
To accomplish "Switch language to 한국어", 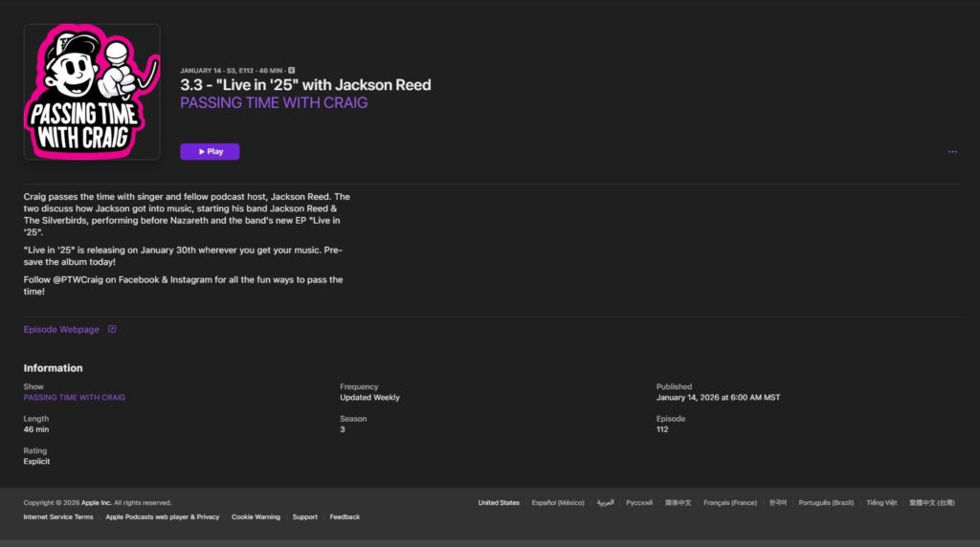I will (778, 502).
